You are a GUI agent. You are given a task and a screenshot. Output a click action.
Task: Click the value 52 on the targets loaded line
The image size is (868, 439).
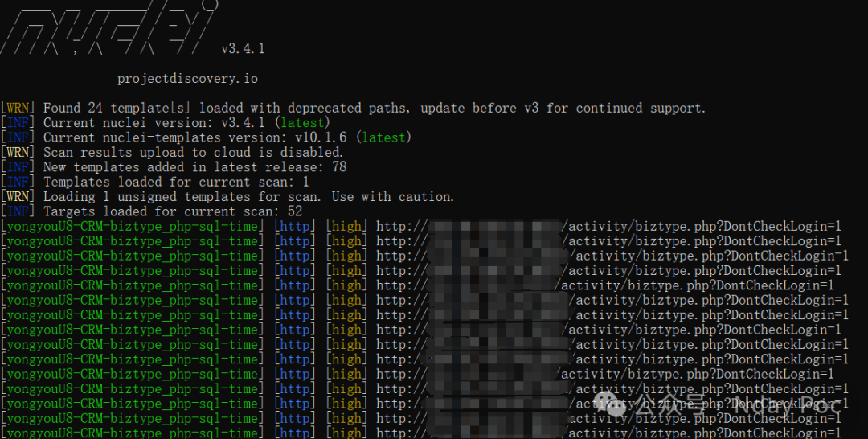coord(295,211)
